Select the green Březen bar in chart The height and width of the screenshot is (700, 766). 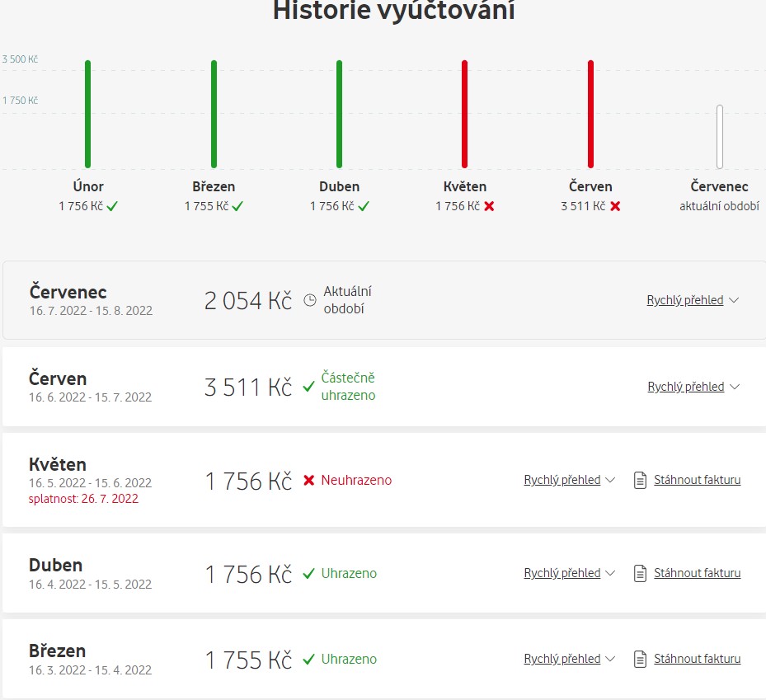(214, 114)
